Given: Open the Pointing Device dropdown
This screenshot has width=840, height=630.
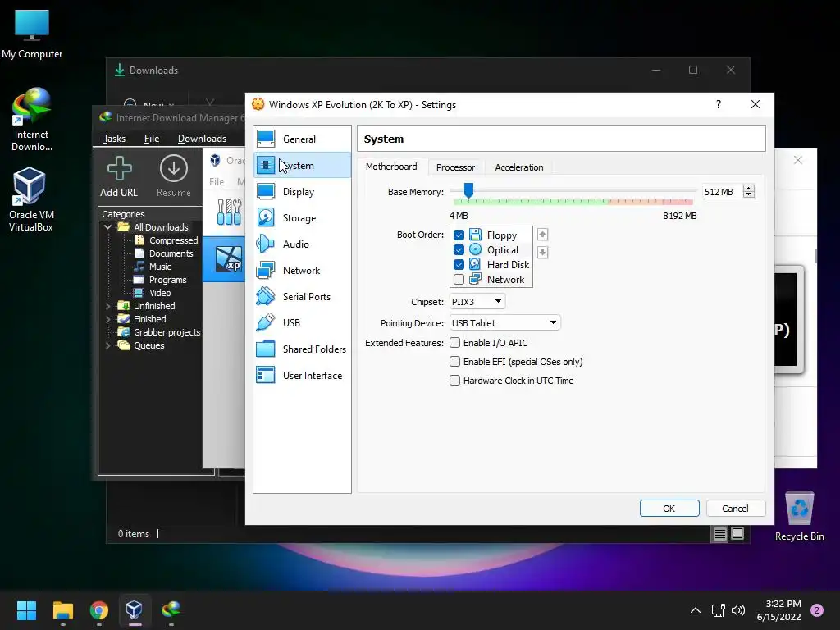Looking at the screenshot, I should (x=504, y=323).
